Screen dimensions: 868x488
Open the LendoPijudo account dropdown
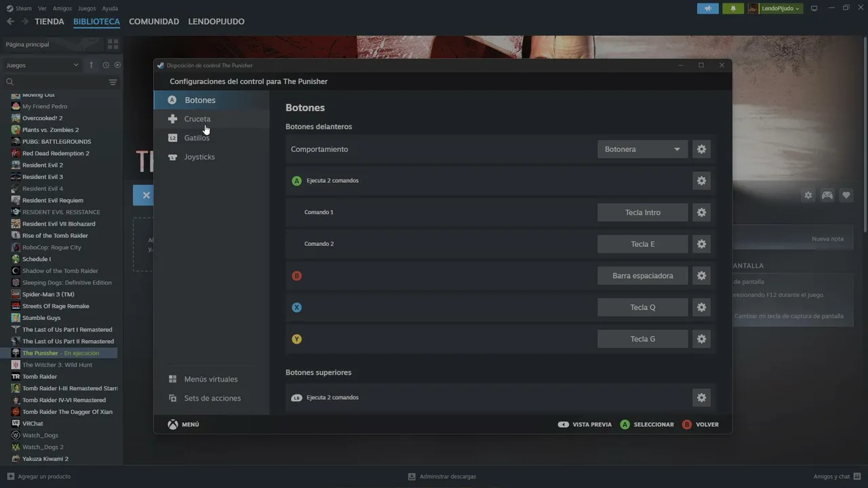(774, 8)
